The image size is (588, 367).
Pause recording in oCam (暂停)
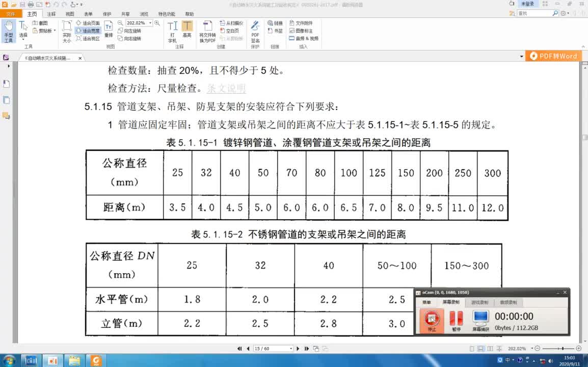click(x=456, y=321)
